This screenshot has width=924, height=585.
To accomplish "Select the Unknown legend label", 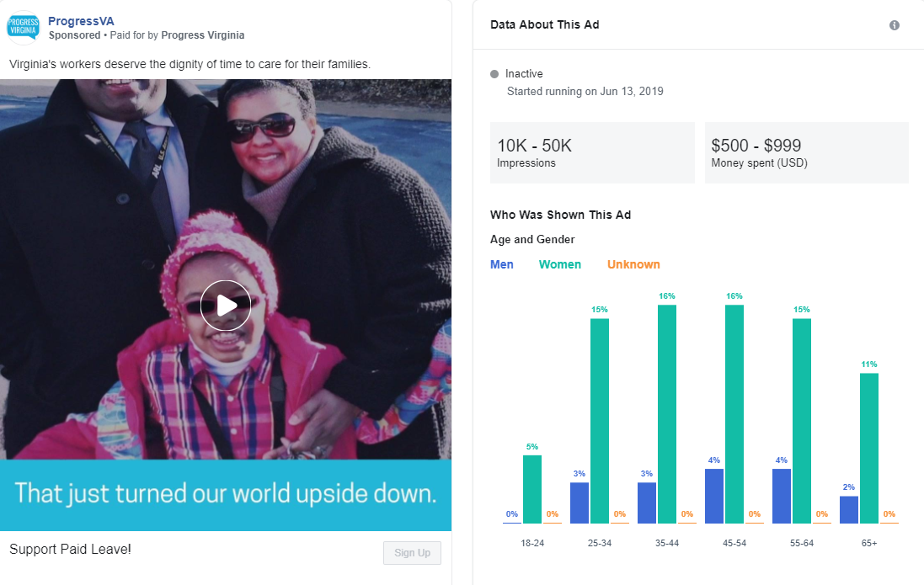I will (x=633, y=264).
